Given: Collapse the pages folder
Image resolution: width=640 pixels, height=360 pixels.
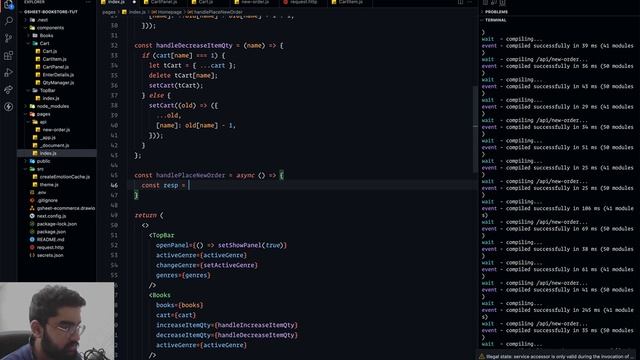Looking at the screenshot, I should coord(43,114).
